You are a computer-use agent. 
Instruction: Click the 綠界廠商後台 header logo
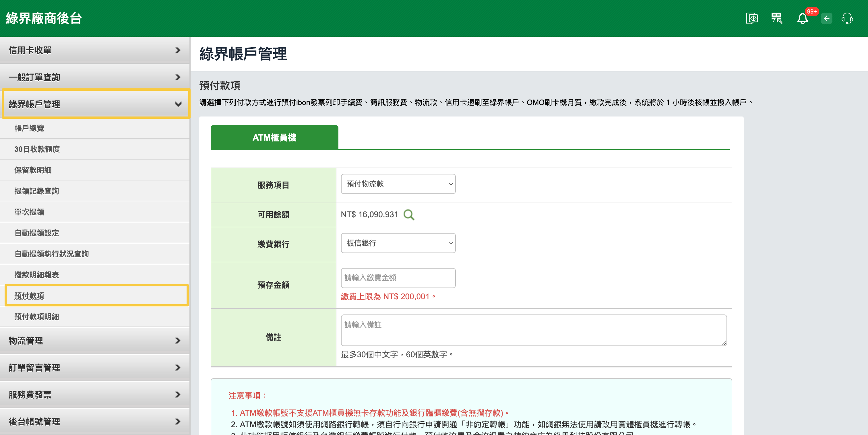44,18
